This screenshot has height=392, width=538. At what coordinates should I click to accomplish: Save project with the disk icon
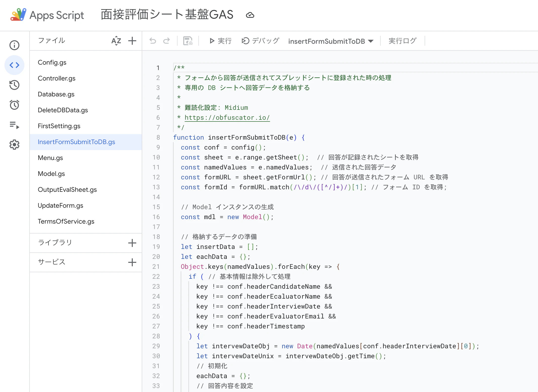pyautogui.click(x=188, y=41)
